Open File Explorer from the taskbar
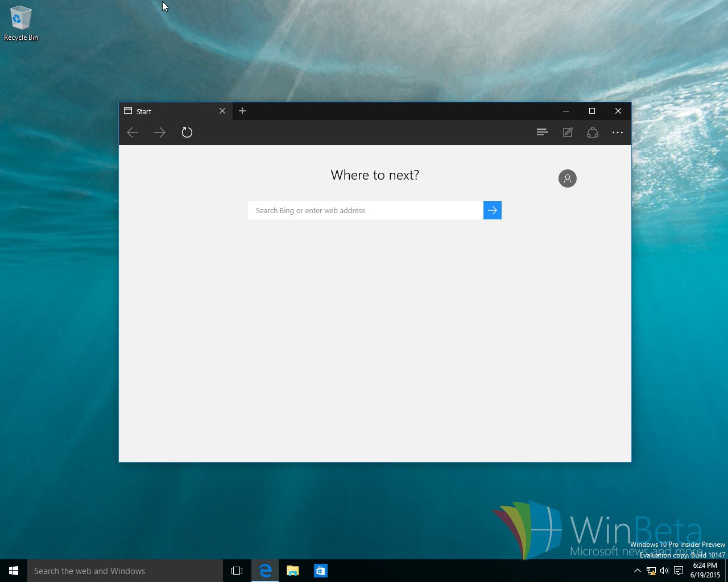 293,571
